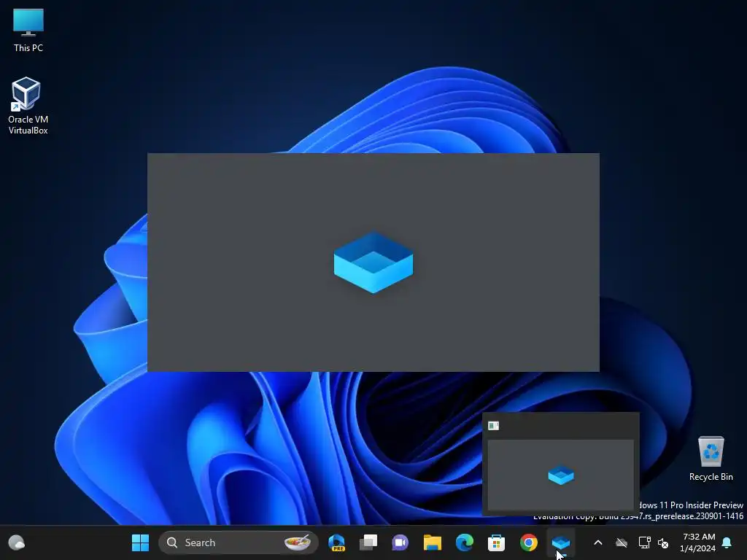Open the Windows Start menu
The height and width of the screenshot is (560, 747).
click(x=140, y=542)
